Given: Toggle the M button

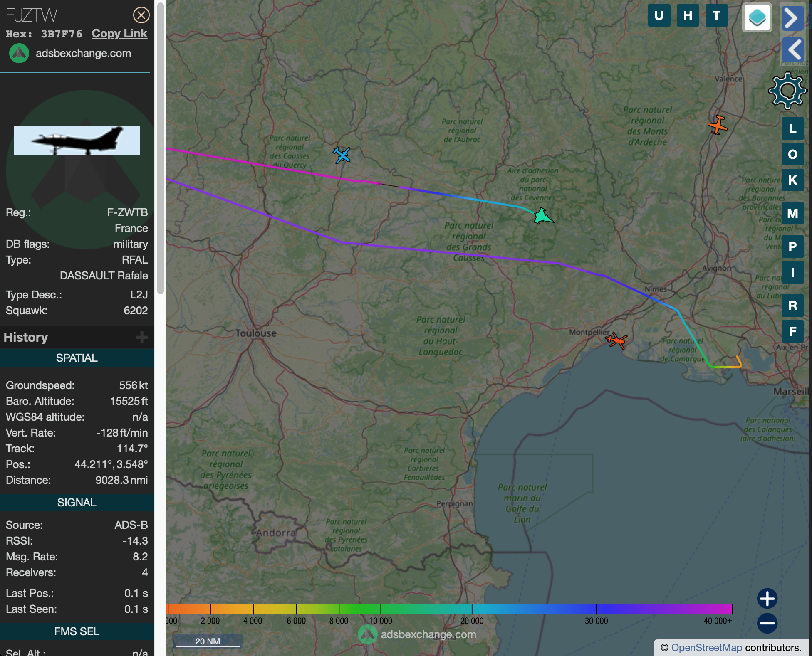Looking at the screenshot, I should 792,213.
